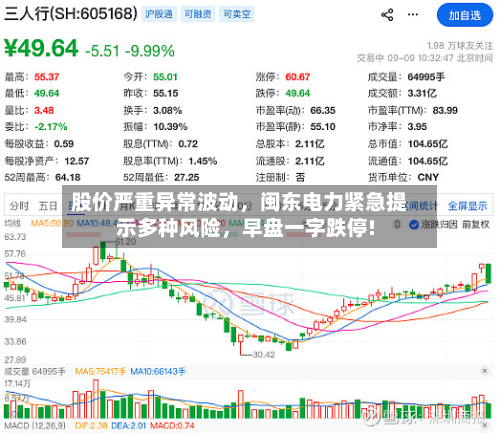The height and width of the screenshot is (433, 500).
Task: Click the 委比 value -2.17%
Action: 51,127
